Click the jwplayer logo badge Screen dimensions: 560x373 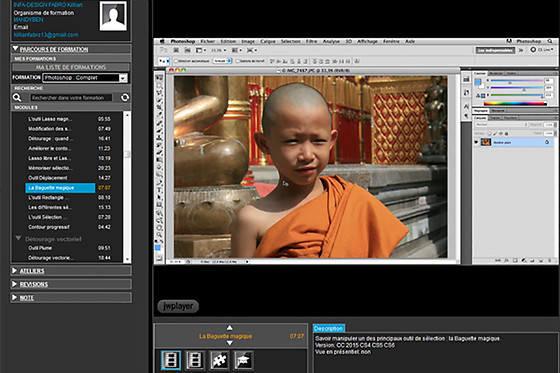(x=178, y=306)
